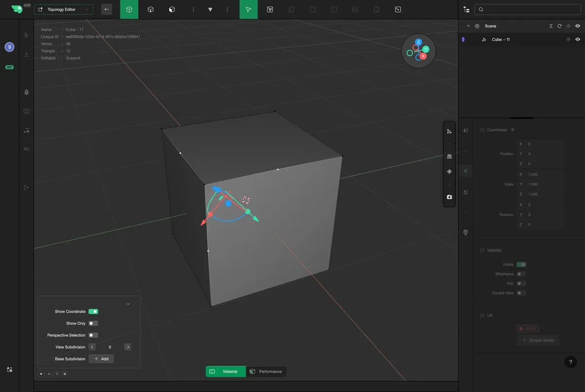This screenshot has width=585, height=392.
Task: Click the perspective grid icon in viewport
Action: click(x=449, y=156)
